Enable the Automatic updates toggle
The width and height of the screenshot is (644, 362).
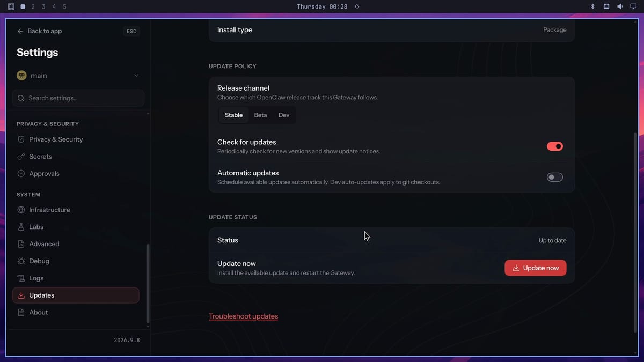tap(555, 177)
